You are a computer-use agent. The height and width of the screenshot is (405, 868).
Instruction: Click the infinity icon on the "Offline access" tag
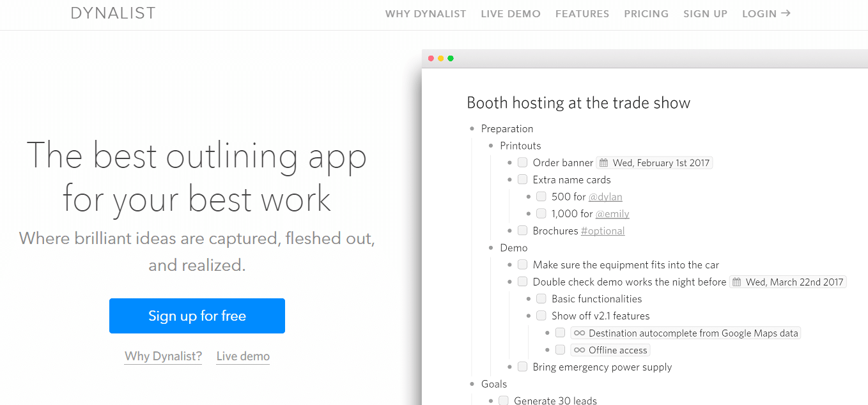(x=579, y=350)
